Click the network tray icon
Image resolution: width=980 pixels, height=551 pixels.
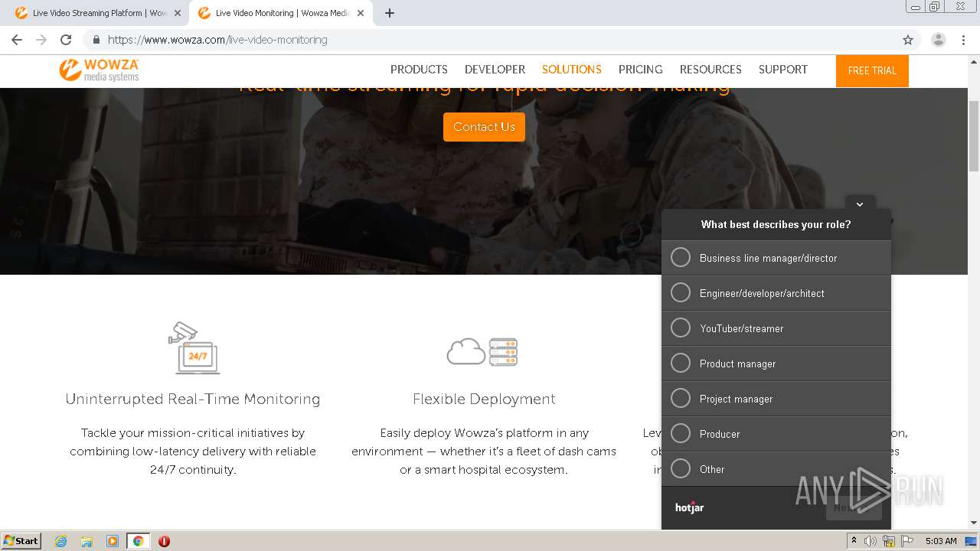pos(889,541)
